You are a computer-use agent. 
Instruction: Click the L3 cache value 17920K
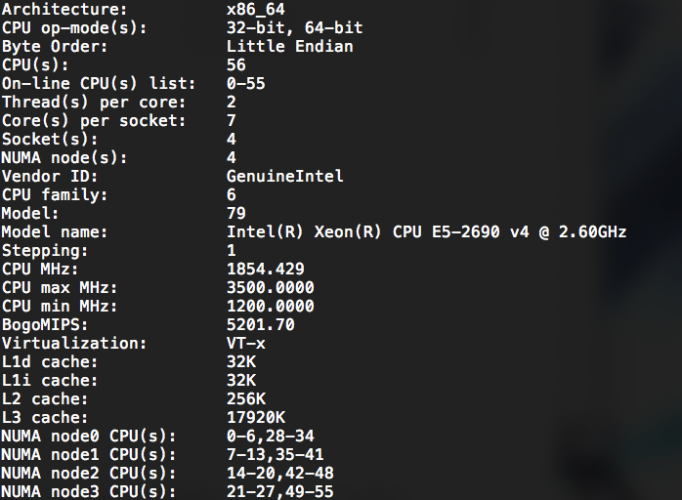256,418
